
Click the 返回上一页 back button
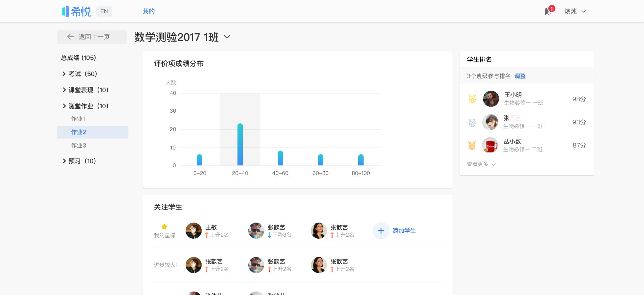[x=92, y=37]
